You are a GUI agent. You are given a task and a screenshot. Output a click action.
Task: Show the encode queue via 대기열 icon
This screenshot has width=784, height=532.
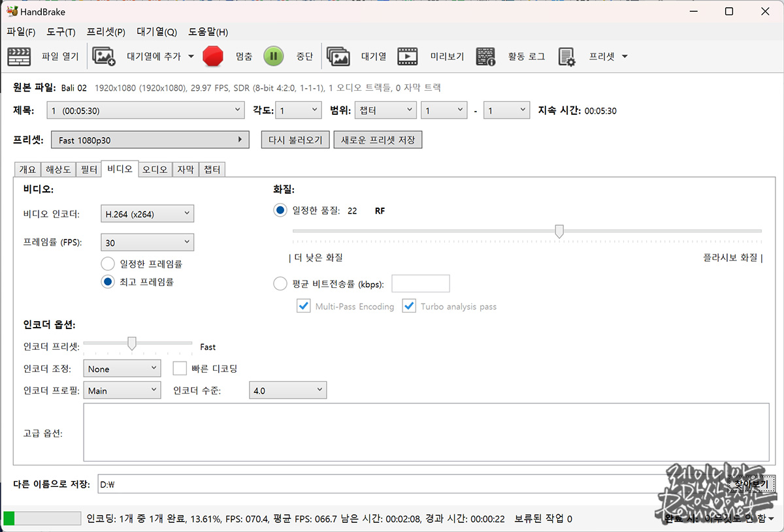click(356, 56)
